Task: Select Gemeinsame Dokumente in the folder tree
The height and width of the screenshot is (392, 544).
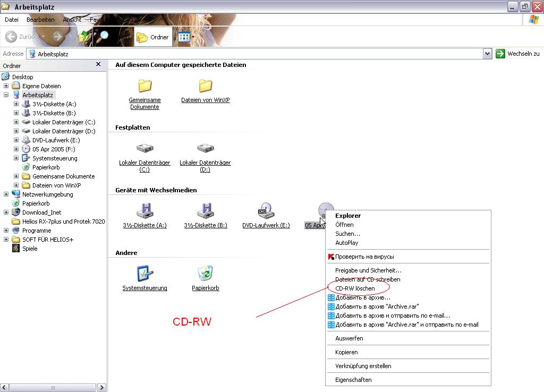Action: (x=64, y=176)
